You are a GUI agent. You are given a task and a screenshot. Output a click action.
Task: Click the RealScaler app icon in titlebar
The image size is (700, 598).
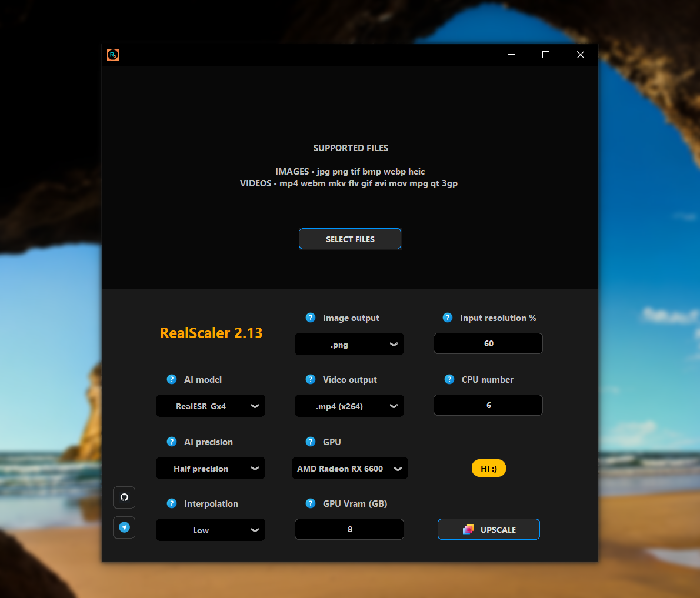click(112, 54)
